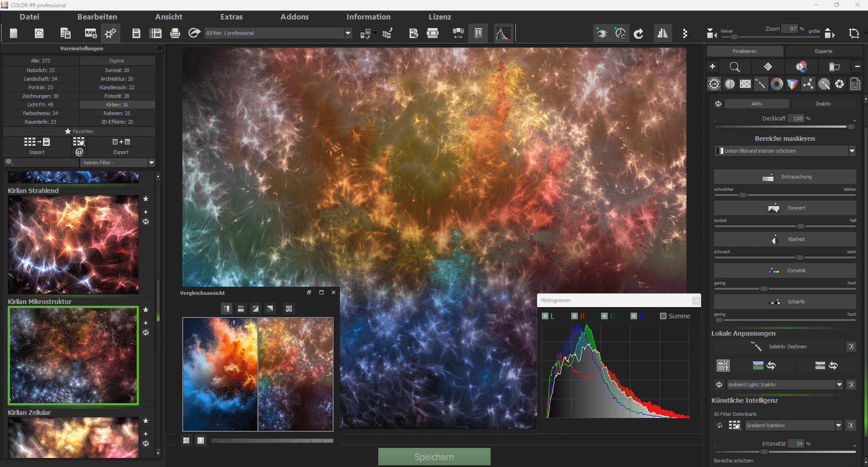Viewport: 868px width, 467px height.
Task: Set the effect to Inaktiv
Action: (823, 104)
